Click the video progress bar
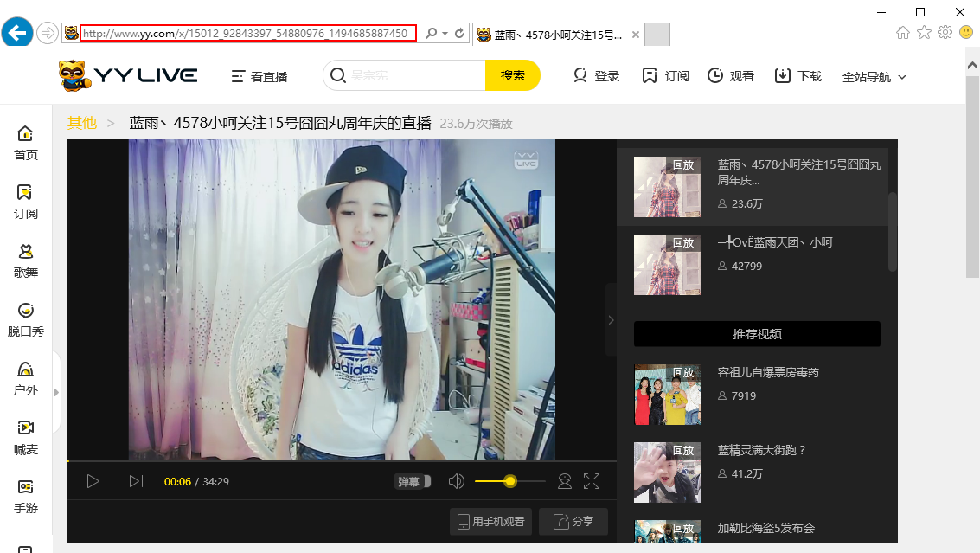 pyautogui.click(x=342, y=461)
